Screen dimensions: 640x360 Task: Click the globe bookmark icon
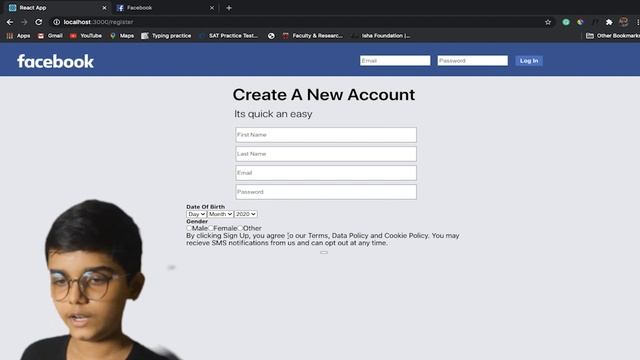271,36
